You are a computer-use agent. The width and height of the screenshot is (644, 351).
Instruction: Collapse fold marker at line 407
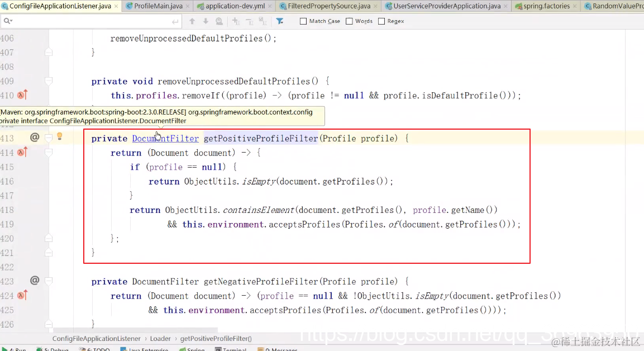pos(49,52)
